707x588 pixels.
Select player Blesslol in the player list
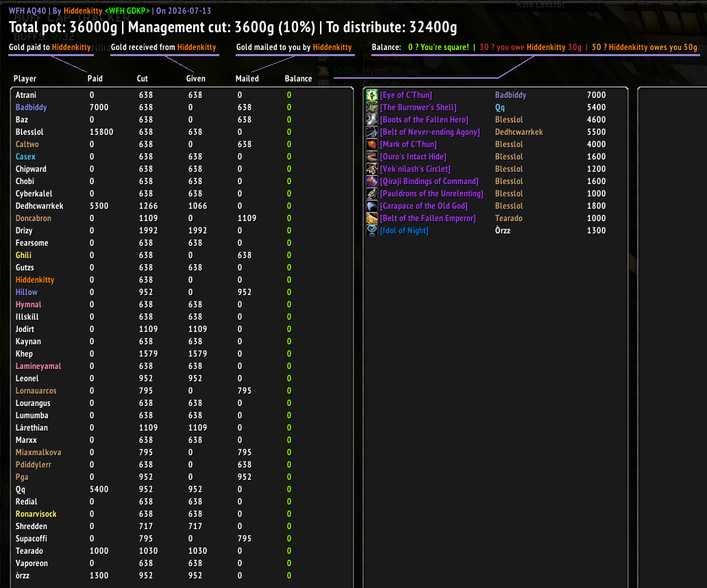click(x=29, y=132)
